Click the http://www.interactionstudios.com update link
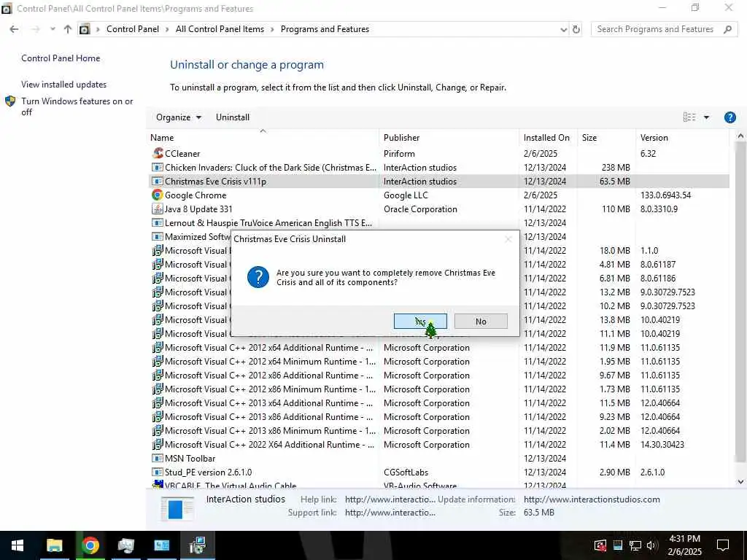This screenshot has width=747, height=560. (592, 499)
